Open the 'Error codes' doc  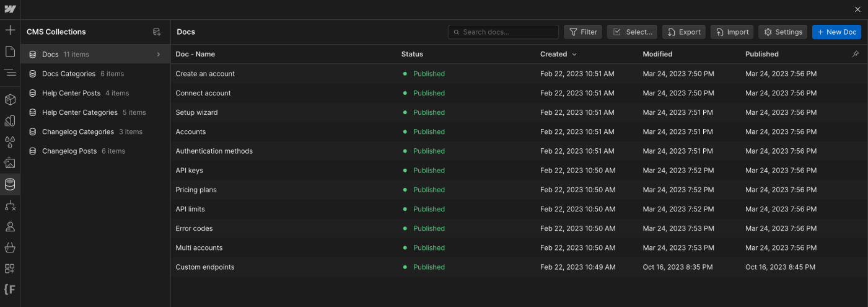[194, 228]
